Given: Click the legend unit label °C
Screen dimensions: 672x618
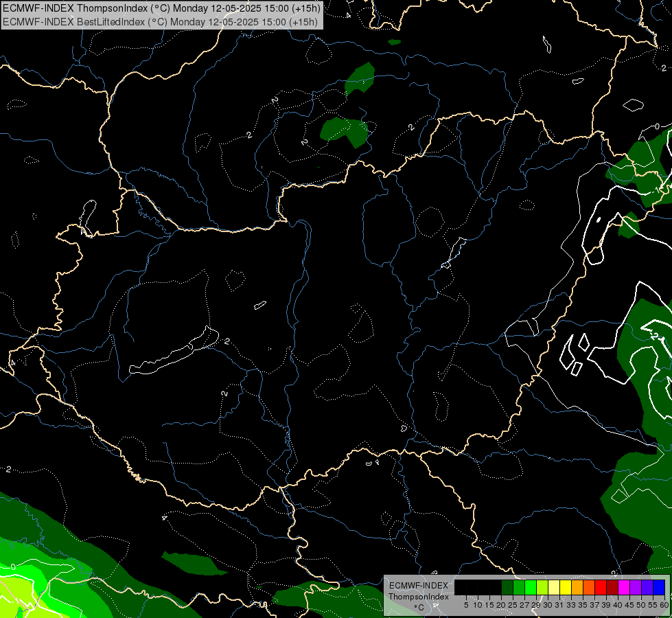Looking at the screenshot, I should tap(419, 607).
